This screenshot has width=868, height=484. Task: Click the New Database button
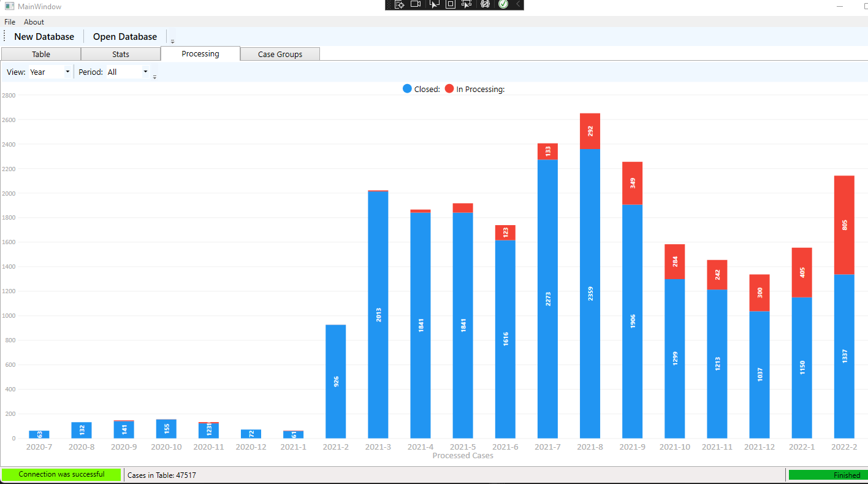click(x=44, y=37)
